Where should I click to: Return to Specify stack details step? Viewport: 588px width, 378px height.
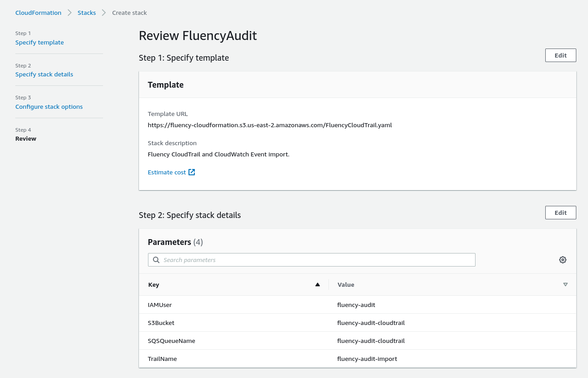[44, 74]
